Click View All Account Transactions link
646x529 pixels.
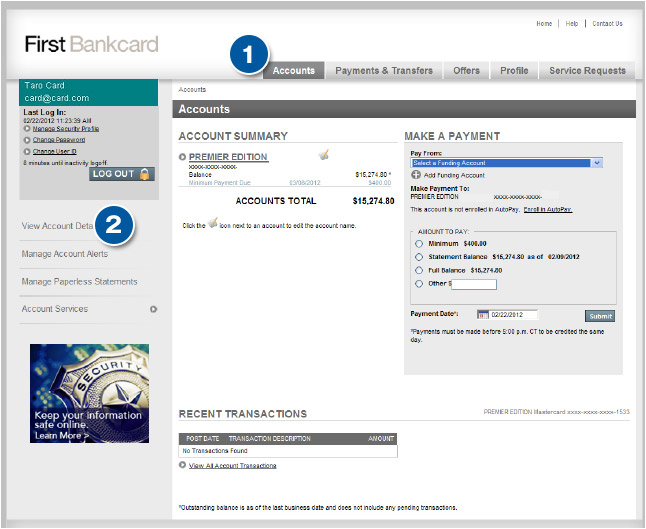(232, 466)
